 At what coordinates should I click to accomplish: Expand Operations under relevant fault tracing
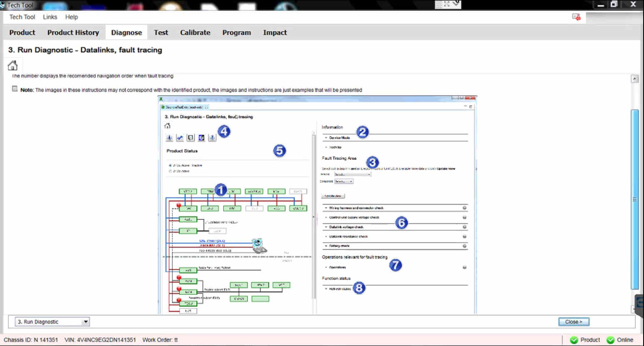point(326,267)
